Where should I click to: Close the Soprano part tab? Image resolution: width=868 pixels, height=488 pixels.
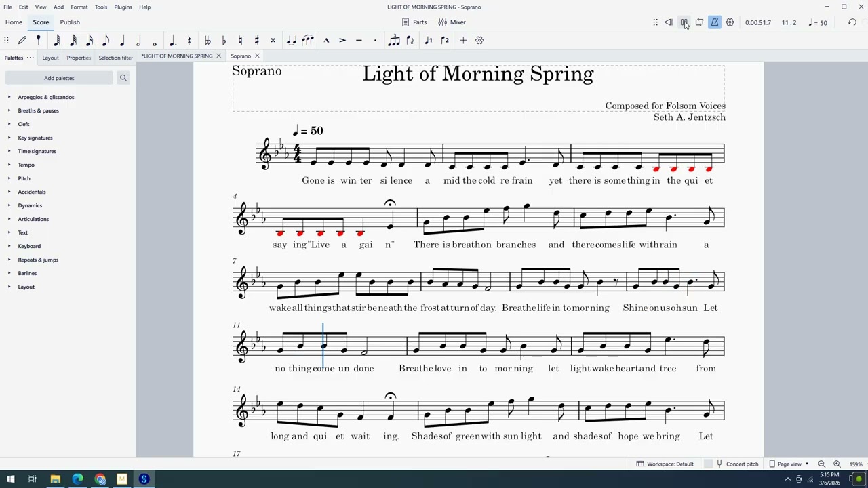click(257, 56)
